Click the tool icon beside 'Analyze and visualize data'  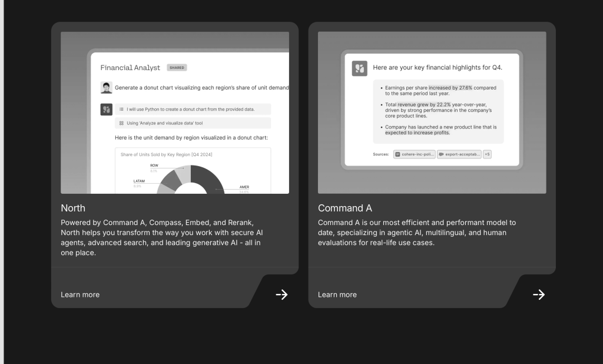[x=121, y=123]
